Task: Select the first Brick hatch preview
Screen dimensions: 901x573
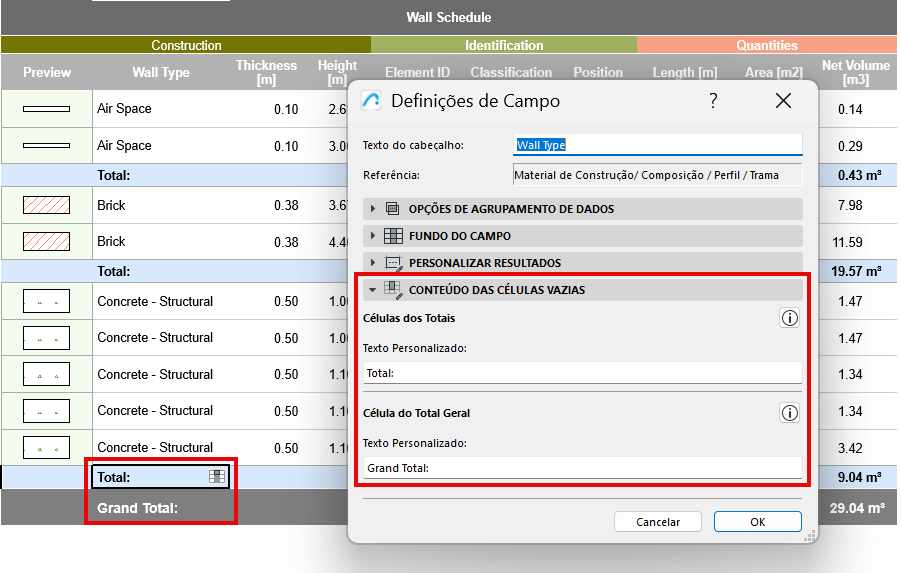Action: 47,205
